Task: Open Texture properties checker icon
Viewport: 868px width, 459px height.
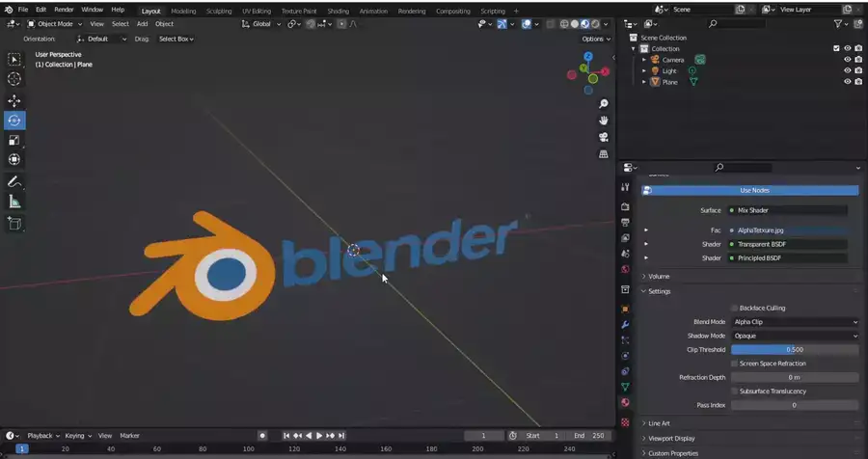Action: click(625, 422)
